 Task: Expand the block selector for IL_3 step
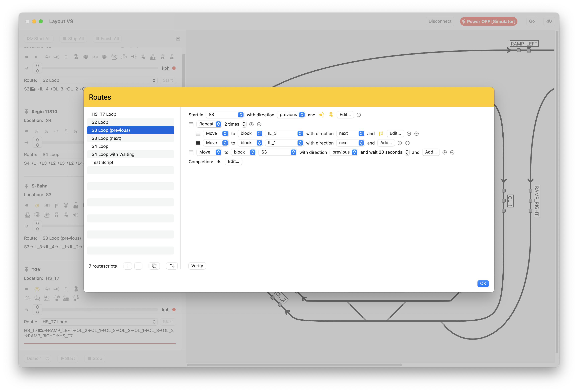[301, 133]
